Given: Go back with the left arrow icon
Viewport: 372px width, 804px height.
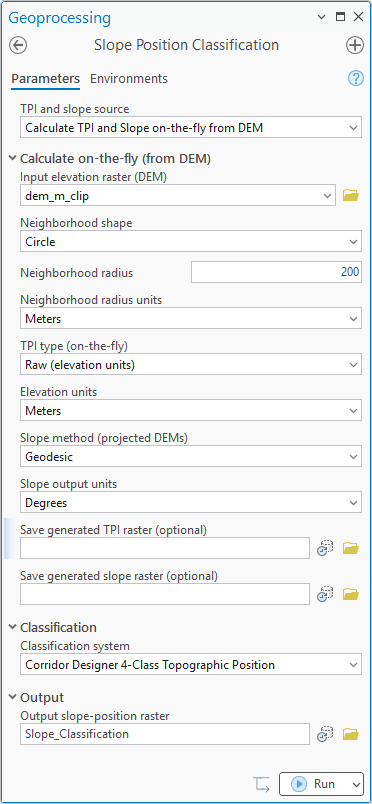Looking at the screenshot, I should click(x=18, y=45).
